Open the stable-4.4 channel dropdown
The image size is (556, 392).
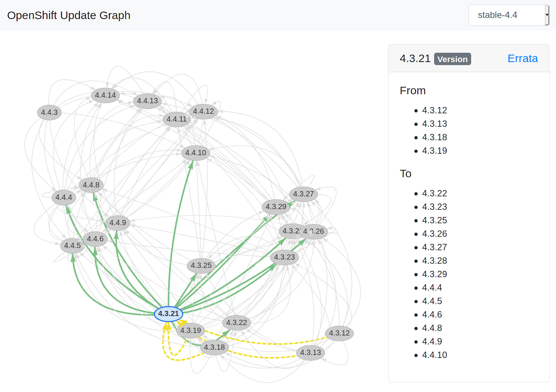coord(509,15)
